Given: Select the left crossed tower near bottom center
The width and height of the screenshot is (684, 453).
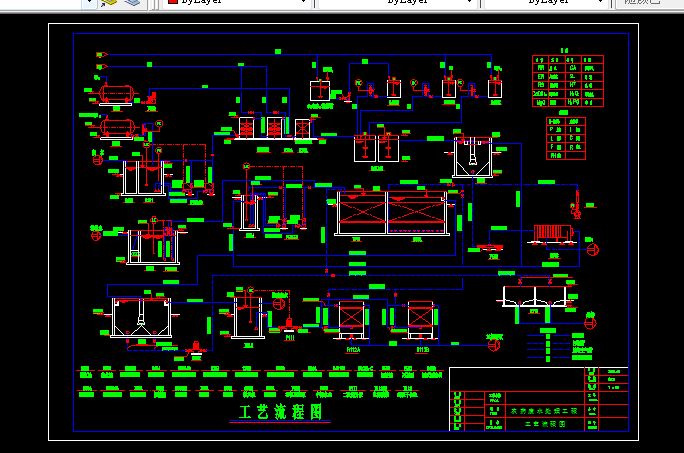Looking at the screenshot, I should coord(351,319).
